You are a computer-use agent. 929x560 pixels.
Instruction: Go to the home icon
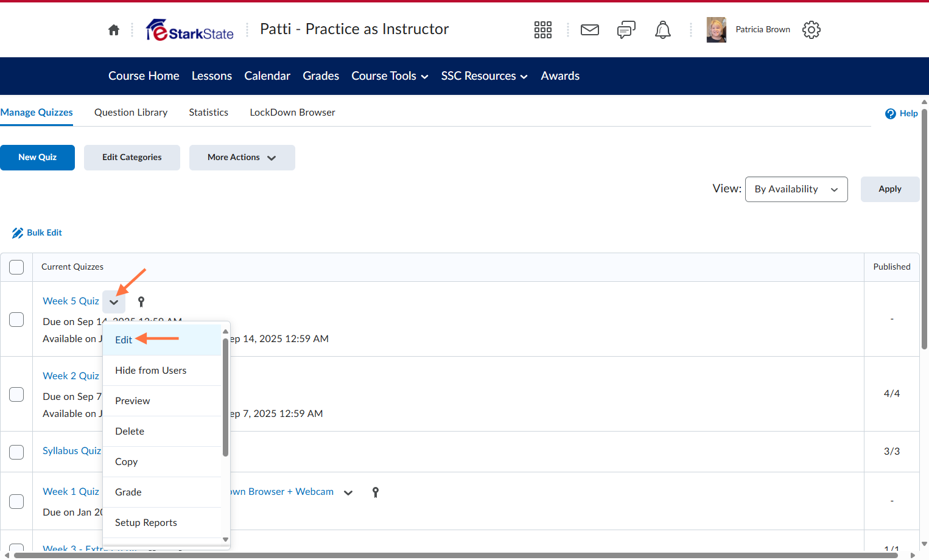tap(114, 30)
